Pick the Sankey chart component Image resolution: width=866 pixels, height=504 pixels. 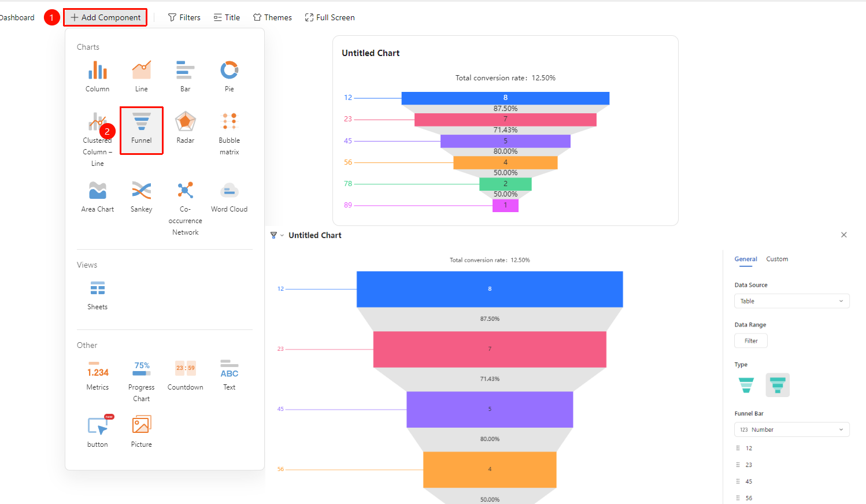[142, 197]
